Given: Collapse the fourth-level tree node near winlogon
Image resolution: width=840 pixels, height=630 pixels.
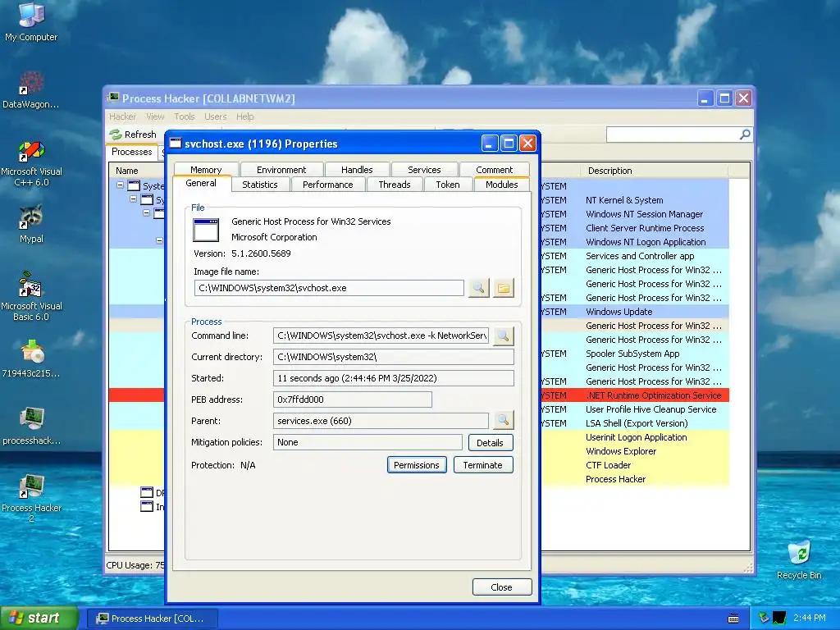Looking at the screenshot, I should point(160,241).
